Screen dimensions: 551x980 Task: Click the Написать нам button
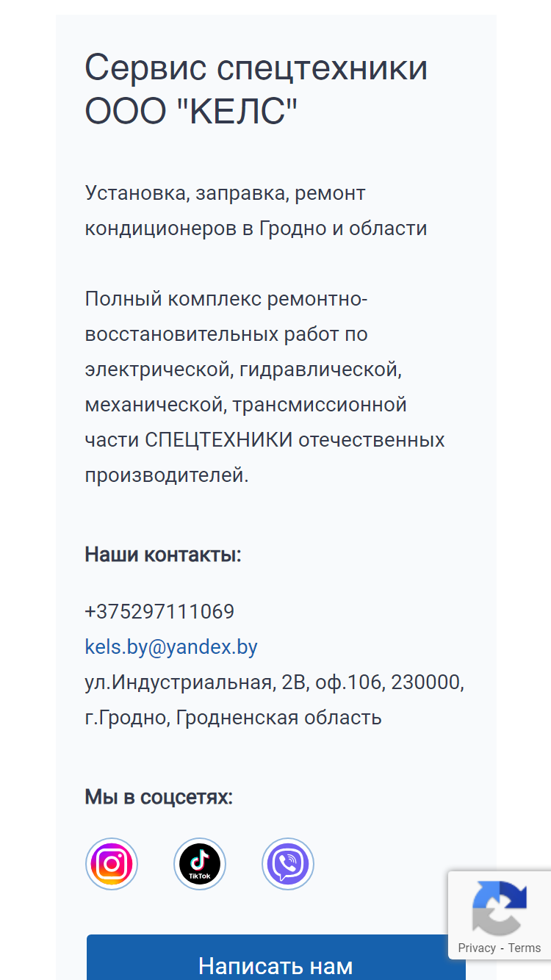(275, 958)
